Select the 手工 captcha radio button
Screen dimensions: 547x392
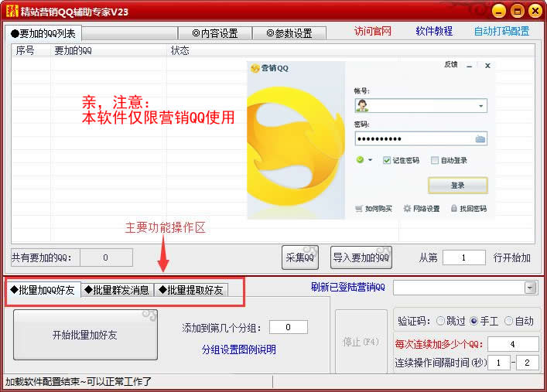click(473, 321)
